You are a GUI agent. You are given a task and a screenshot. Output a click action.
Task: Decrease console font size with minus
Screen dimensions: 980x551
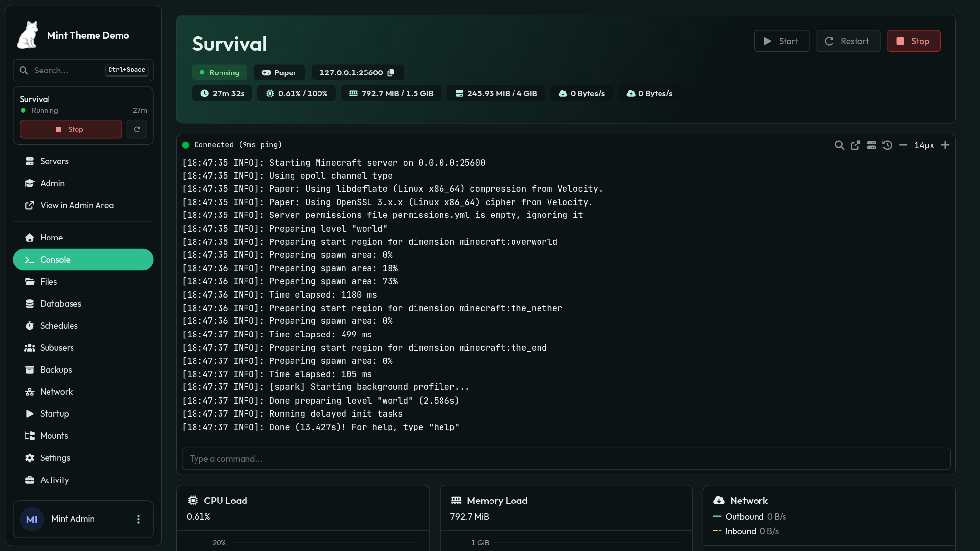(904, 145)
